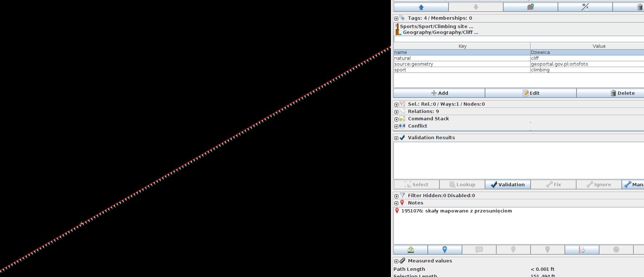Select the natural=cliff tag row
Image resolution: width=644 pixels, height=277 pixels.
[462, 58]
